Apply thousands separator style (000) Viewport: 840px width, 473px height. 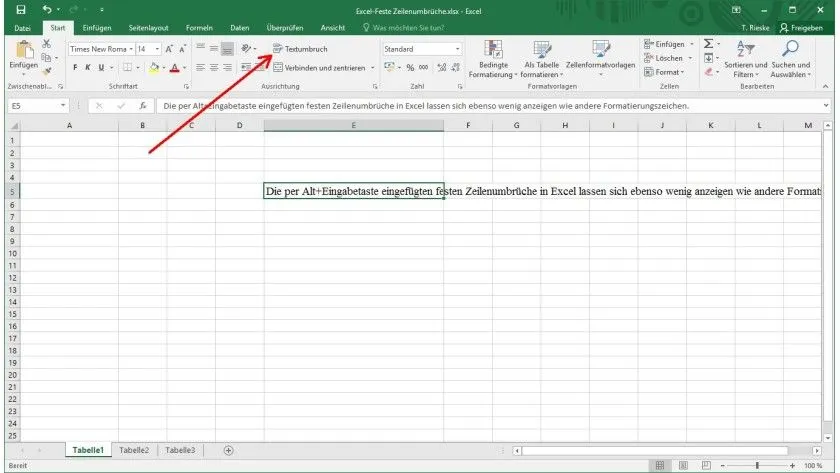[x=423, y=67]
